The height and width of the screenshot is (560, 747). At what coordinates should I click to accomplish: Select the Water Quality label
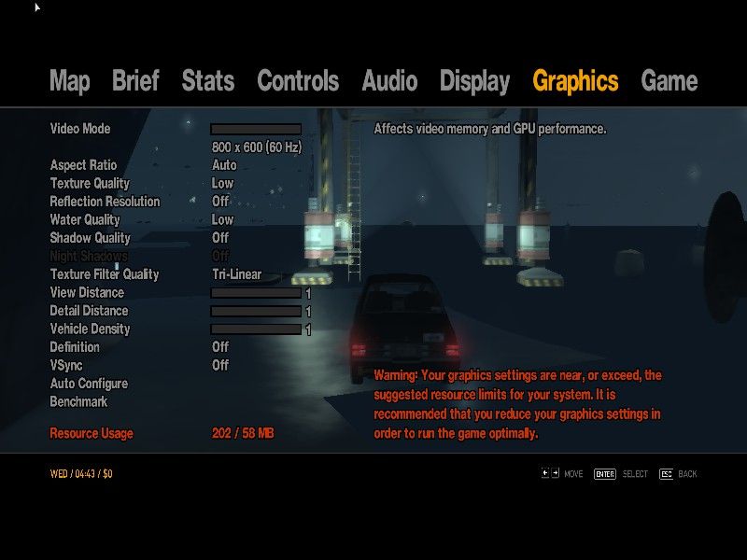tap(85, 220)
